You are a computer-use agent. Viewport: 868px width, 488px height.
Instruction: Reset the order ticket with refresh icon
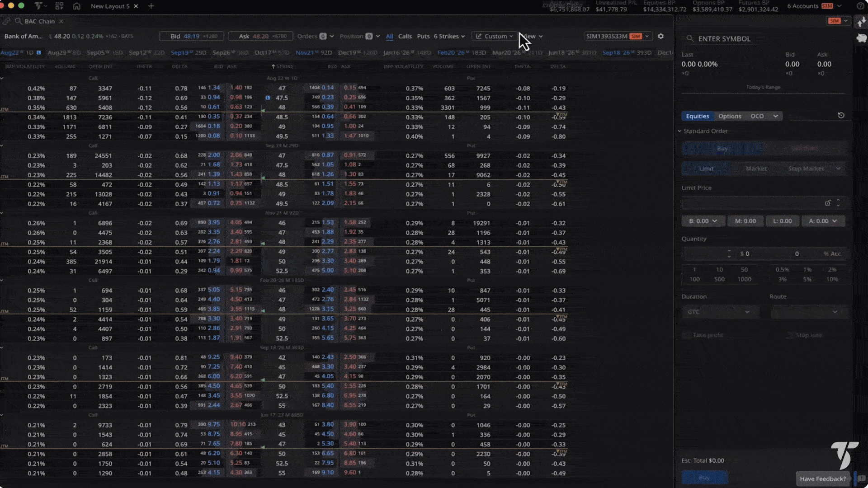click(841, 116)
